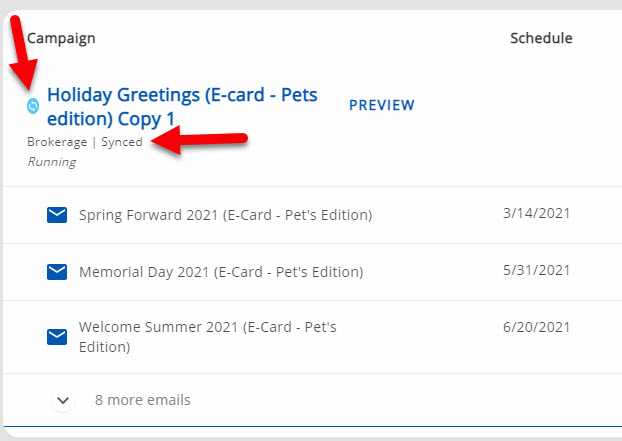
Task: Click the Campaign column header
Action: [61, 38]
